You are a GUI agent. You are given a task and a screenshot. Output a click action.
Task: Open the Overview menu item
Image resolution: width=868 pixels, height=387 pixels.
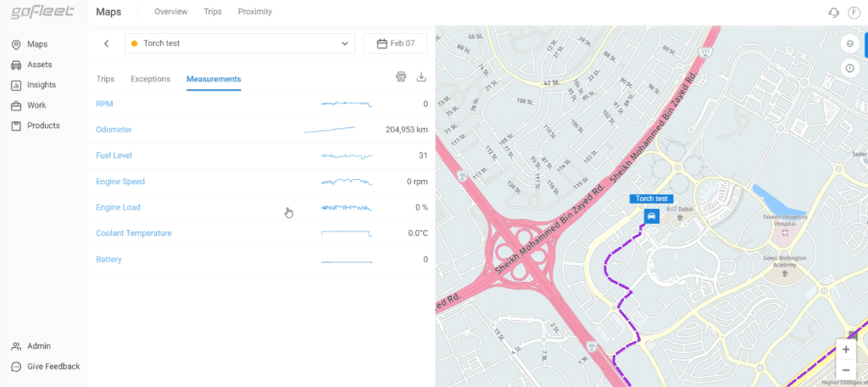click(170, 13)
